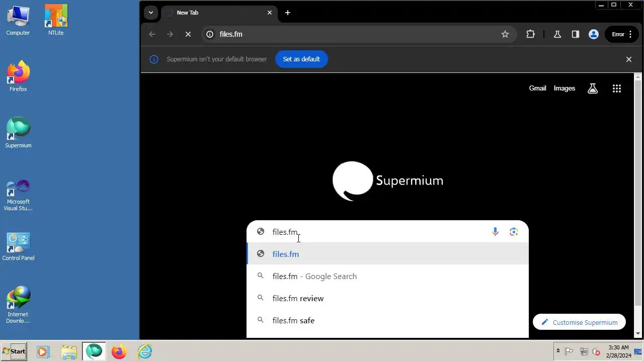644x362 pixels.
Task: Bookmark this tab with the star icon
Action: click(x=505, y=34)
